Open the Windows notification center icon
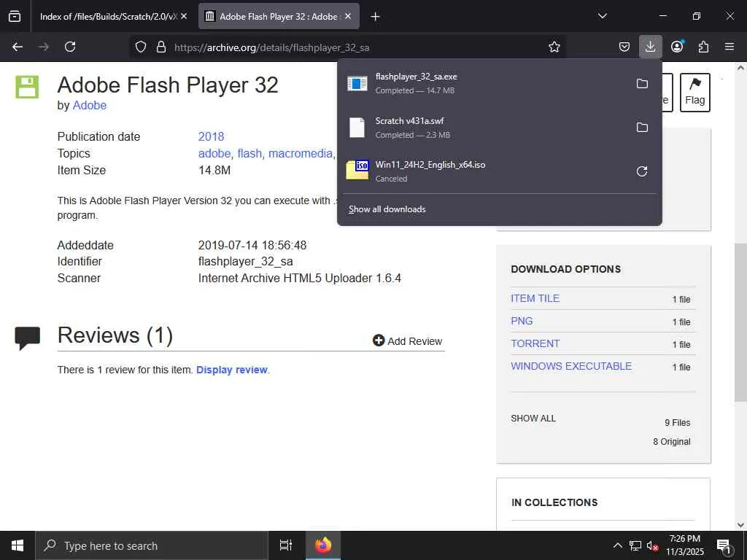747x560 pixels. (x=724, y=545)
